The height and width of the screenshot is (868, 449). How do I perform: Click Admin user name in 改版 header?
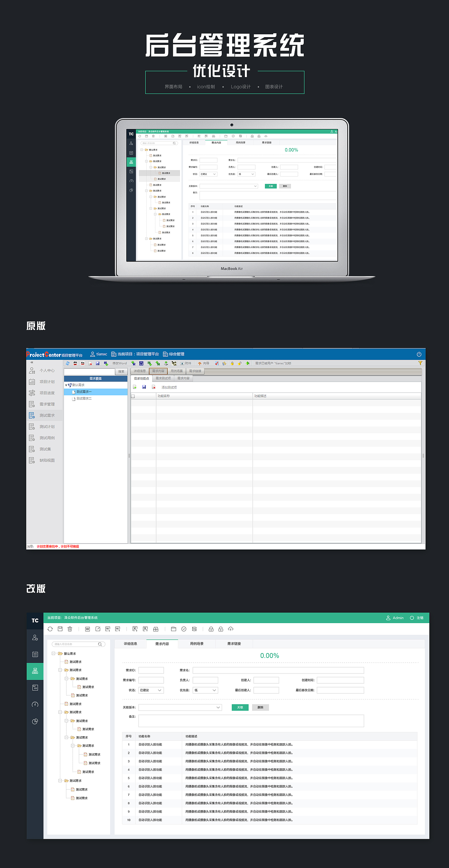(395, 618)
